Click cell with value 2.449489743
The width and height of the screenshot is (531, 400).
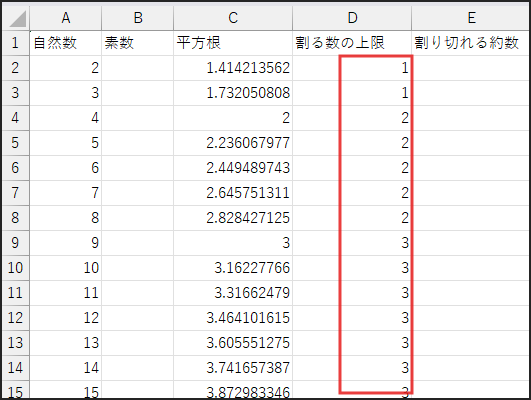pos(233,168)
